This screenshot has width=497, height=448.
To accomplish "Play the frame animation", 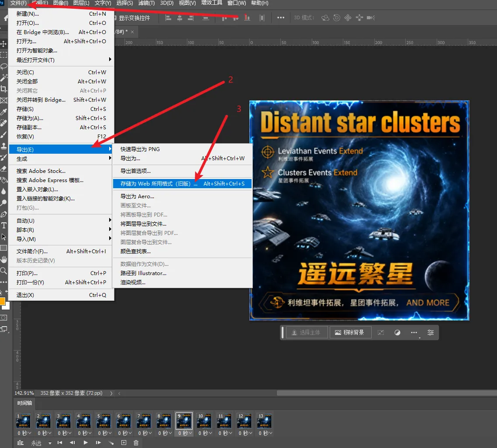I will coord(86,443).
